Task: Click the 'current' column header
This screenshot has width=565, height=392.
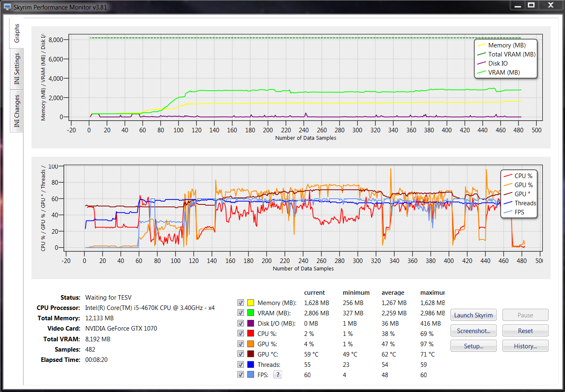Action: pyautogui.click(x=314, y=293)
